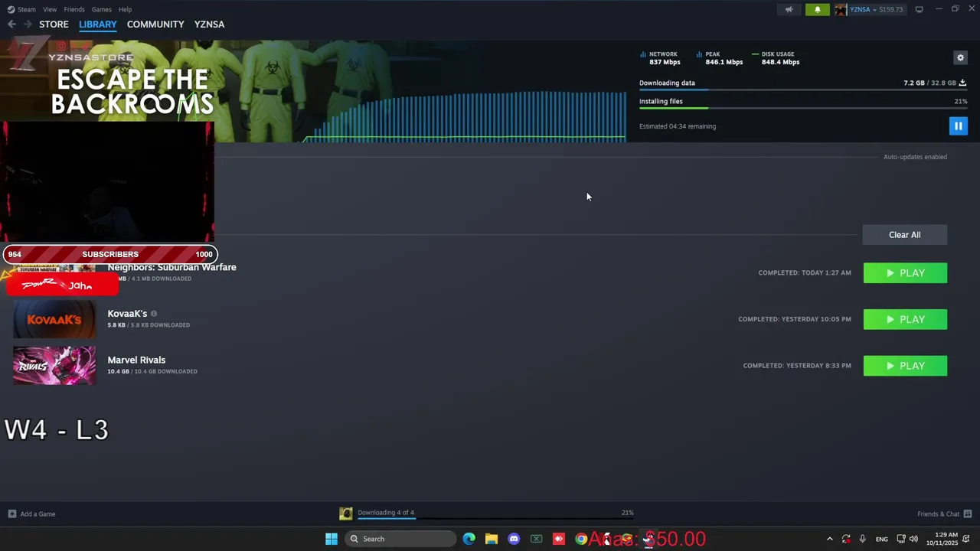This screenshot has width=980, height=551.
Task: Open Neighbors: Suburban Warfare title
Action: (171, 267)
